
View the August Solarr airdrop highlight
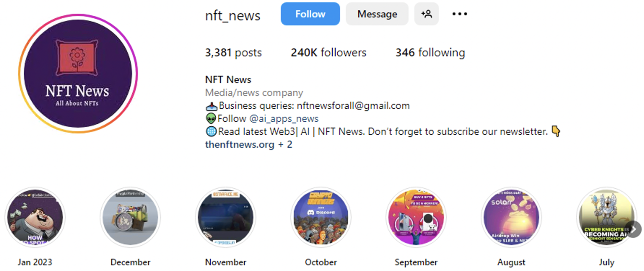click(x=511, y=217)
